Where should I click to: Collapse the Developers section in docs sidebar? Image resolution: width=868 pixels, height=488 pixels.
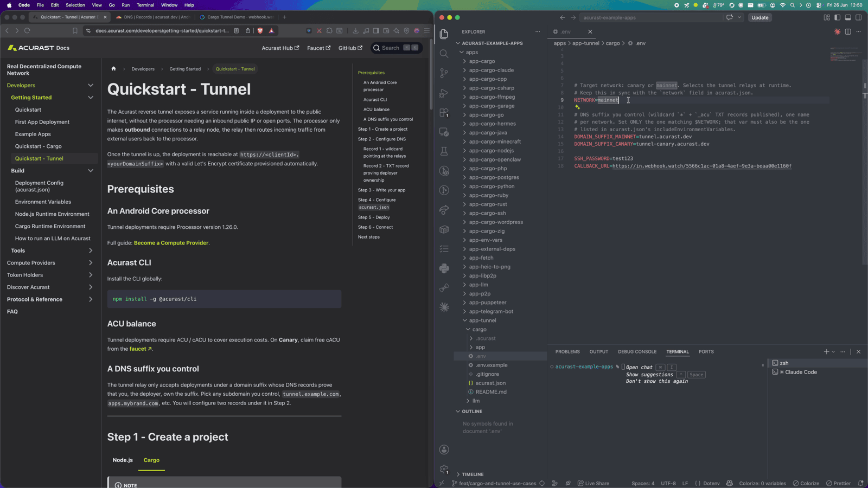click(91, 86)
